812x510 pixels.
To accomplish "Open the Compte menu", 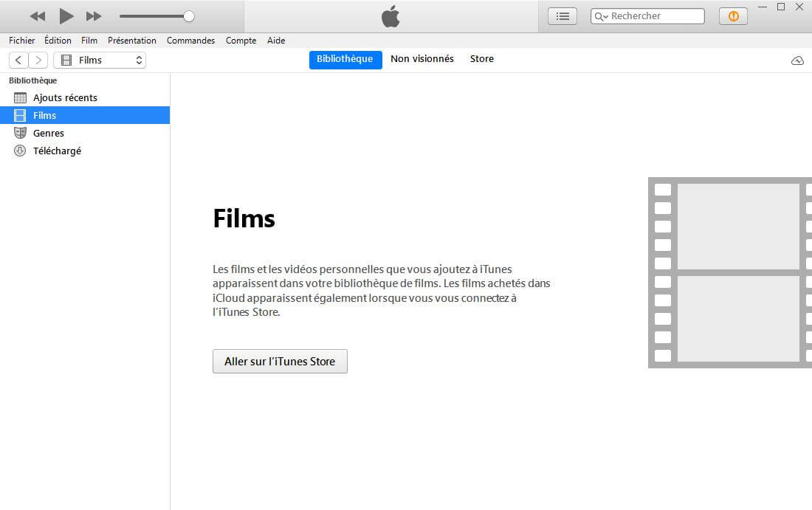I will click(x=241, y=41).
